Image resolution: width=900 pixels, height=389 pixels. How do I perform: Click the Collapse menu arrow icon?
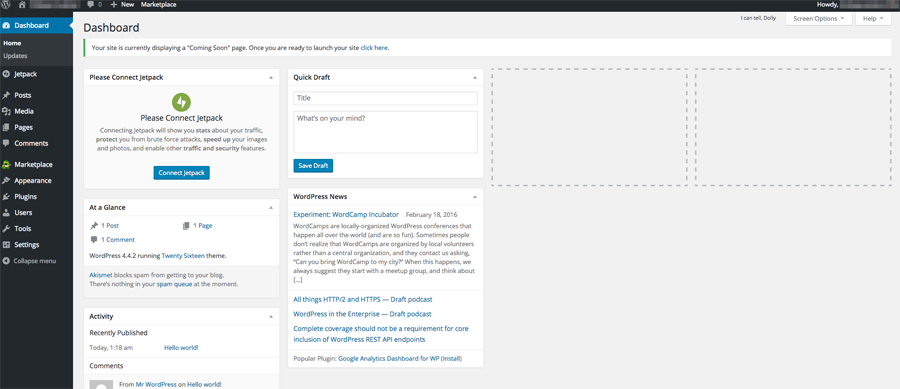click(x=6, y=261)
